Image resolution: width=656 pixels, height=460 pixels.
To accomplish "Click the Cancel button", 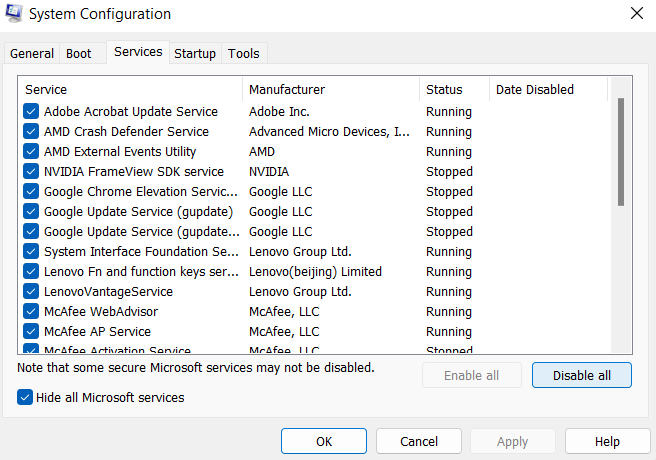I will click(419, 441).
